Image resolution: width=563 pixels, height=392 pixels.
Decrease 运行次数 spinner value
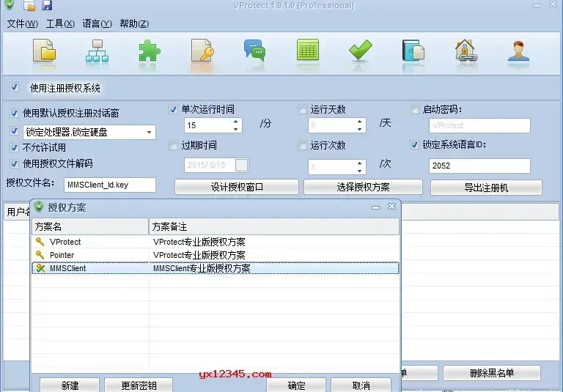pos(359,171)
